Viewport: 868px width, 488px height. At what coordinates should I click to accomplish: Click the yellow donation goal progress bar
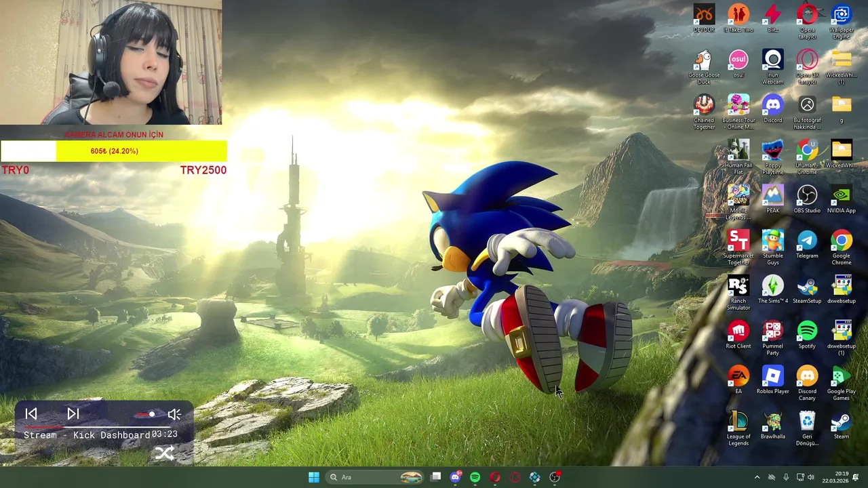click(113, 151)
